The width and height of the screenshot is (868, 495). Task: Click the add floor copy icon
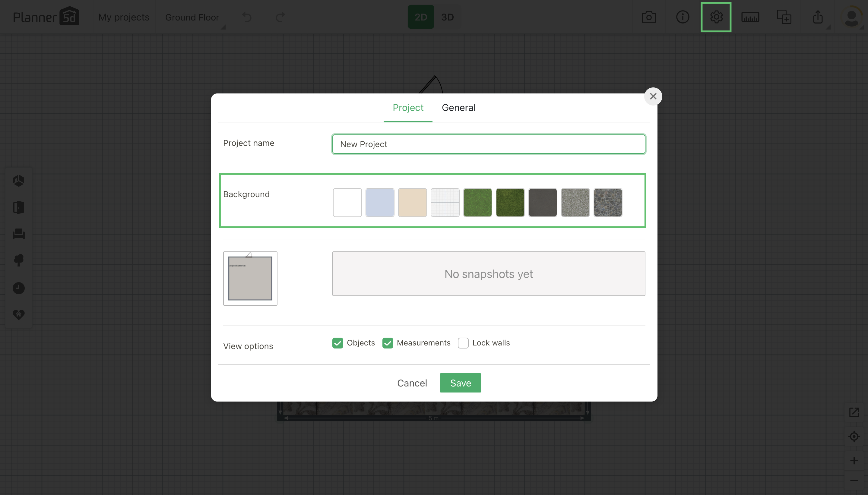[784, 17]
